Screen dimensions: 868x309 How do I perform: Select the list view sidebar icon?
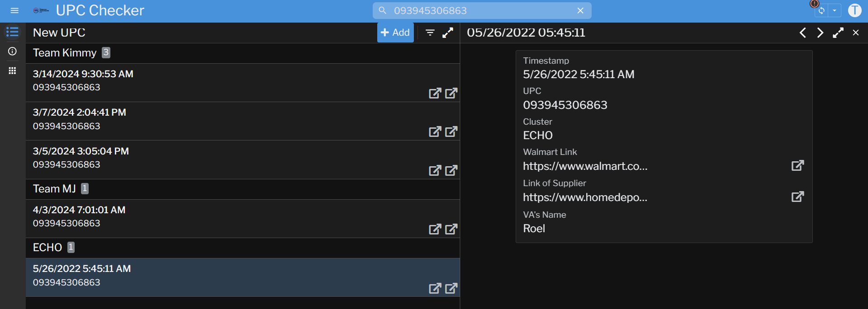coord(12,32)
